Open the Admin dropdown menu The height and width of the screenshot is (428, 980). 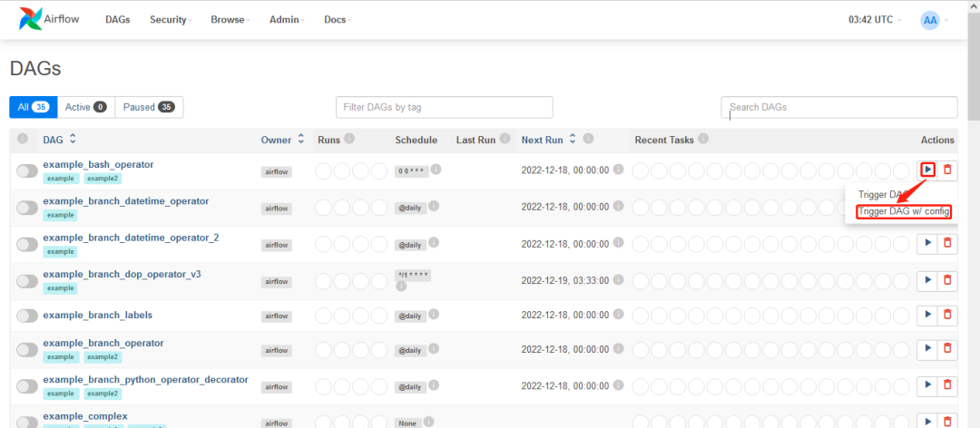(287, 19)
